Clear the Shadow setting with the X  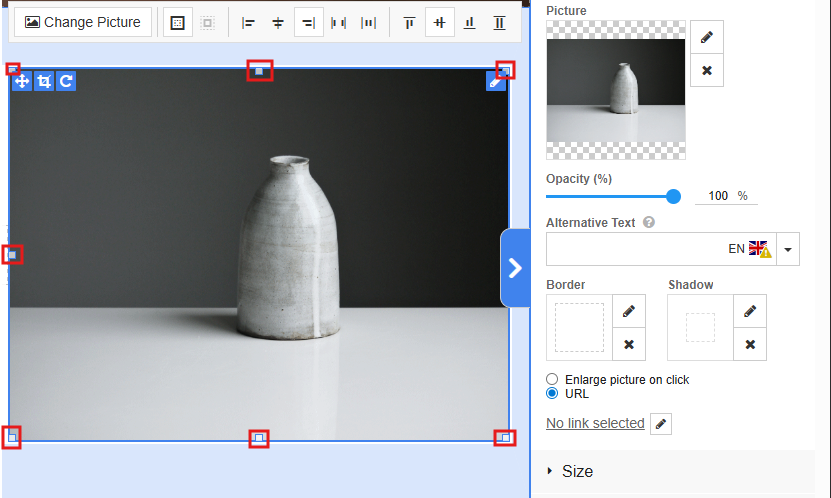point(750,345)
